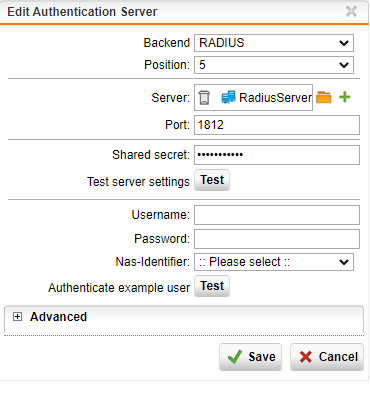Viewport: 370px width, 401px height.
Task: Click the Password input field
Action: [277, 239]
